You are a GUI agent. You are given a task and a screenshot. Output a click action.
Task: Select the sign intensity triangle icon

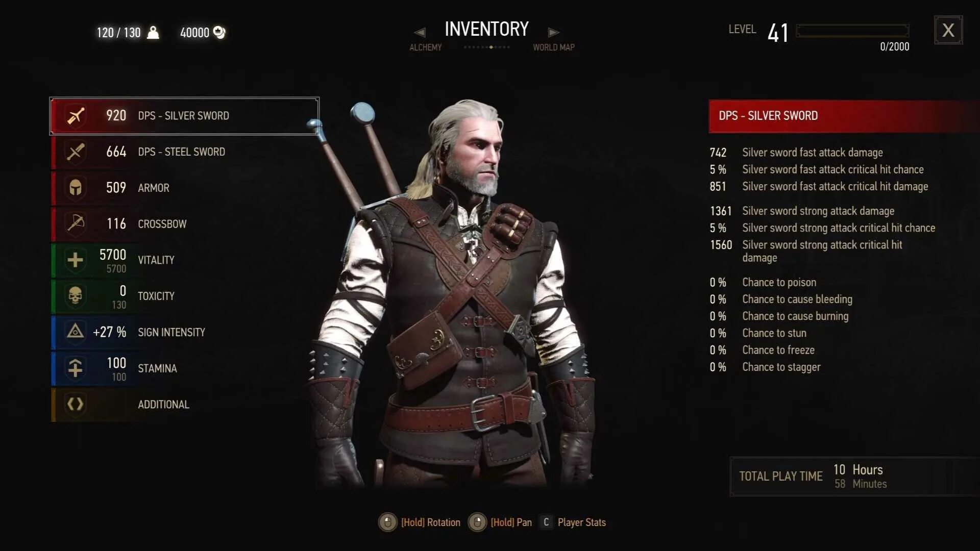76,332
